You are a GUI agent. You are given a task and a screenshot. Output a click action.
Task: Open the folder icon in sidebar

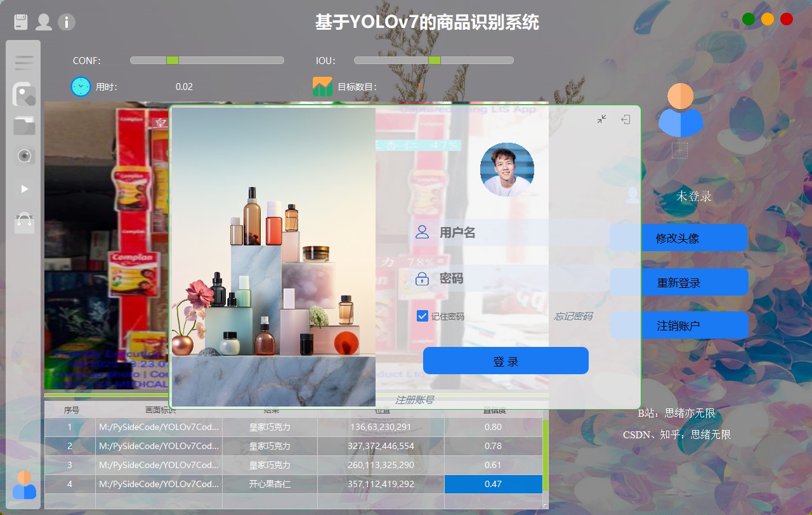click(24, 126)
